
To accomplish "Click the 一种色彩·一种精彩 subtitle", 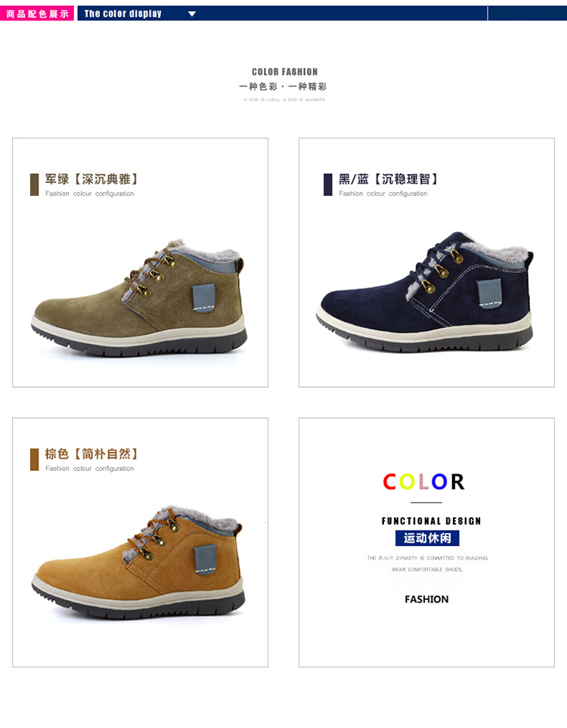I will tap(283, 87).
